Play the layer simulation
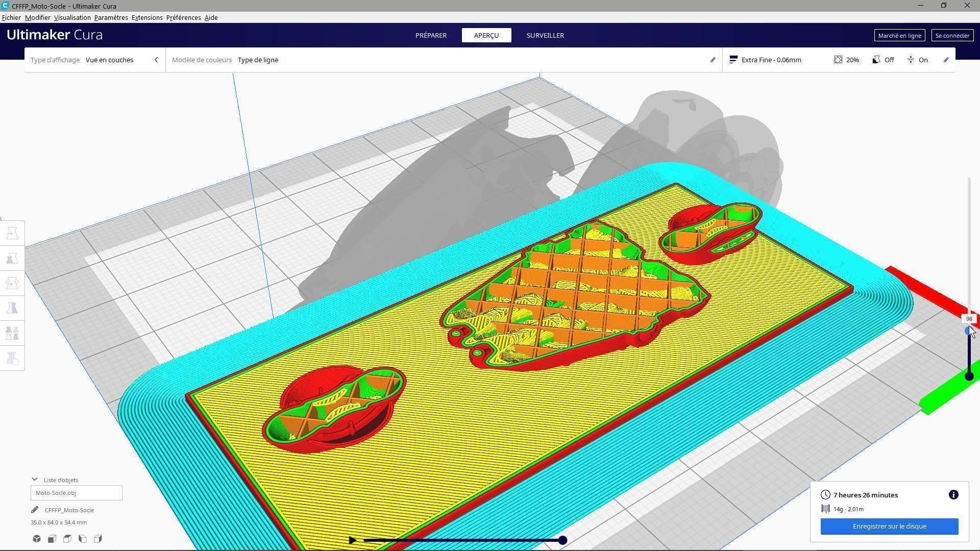The width and height of the screenshot is (980, 551). point(352,540)
